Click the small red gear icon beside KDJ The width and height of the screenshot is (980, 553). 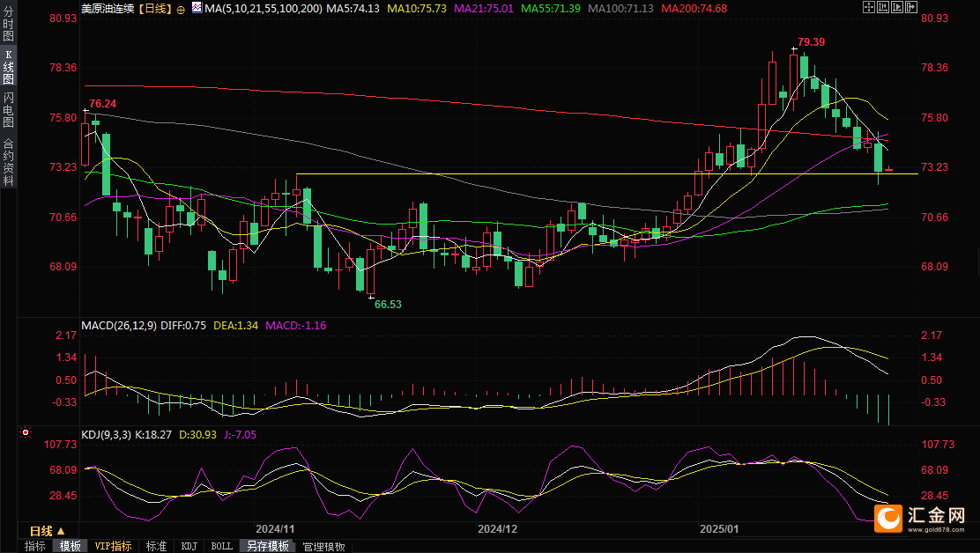point(26,433)
